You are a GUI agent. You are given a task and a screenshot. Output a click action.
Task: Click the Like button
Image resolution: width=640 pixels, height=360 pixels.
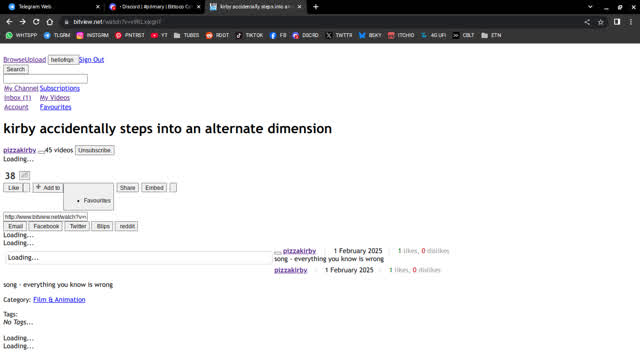[13, 188]
